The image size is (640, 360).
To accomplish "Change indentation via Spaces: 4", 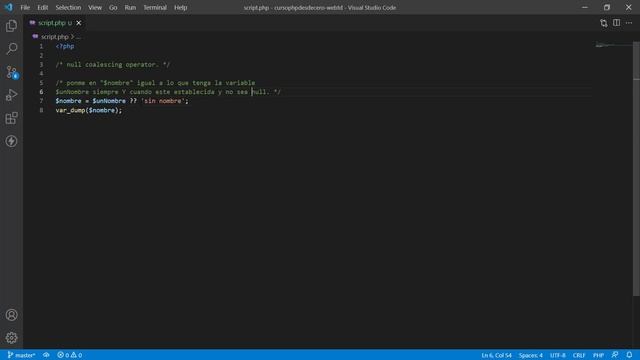I will (531, 355).
